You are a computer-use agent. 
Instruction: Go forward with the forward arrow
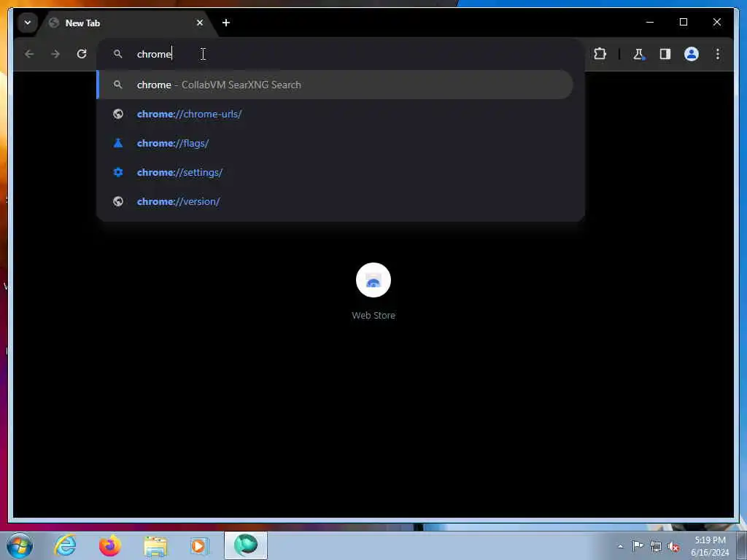click(55, 54)
